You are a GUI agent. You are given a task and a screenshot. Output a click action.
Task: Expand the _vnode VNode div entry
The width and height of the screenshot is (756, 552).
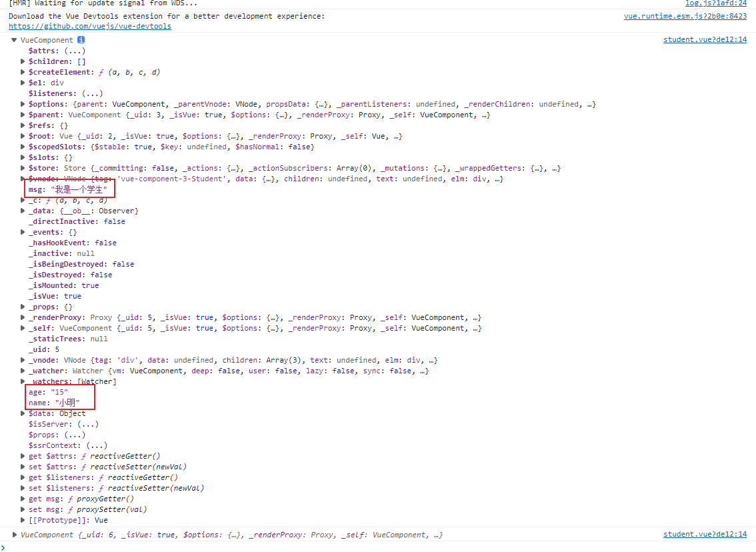click(24, 360)
